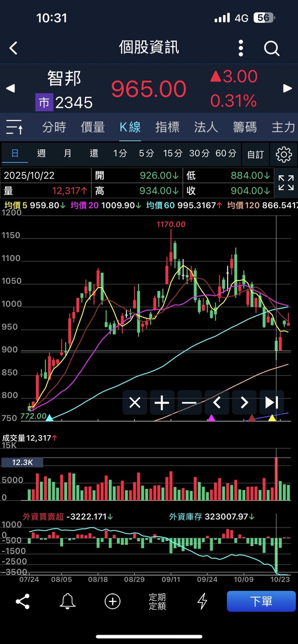
Task: Switch to 籌碼 tab
Action: click(245, 127)
